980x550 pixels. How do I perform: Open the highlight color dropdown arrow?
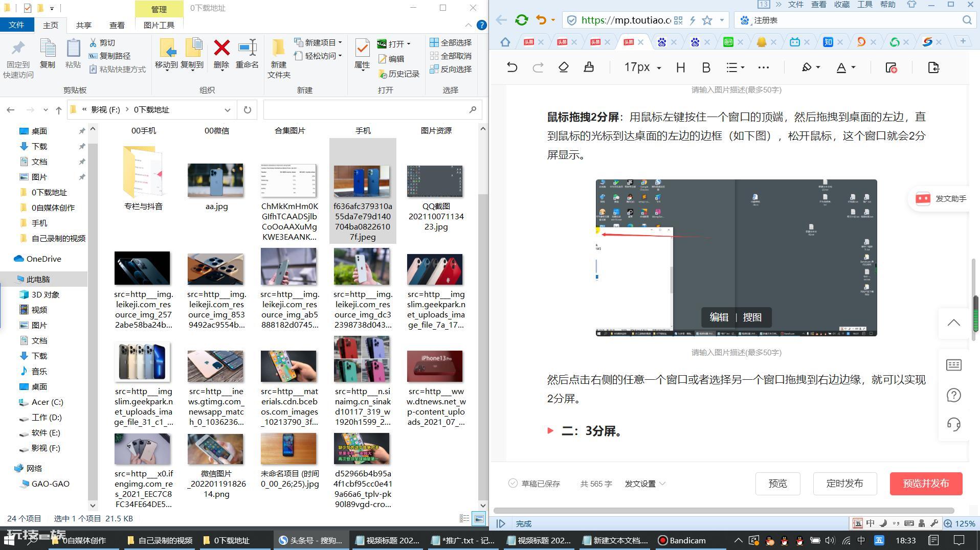point(818,67)
